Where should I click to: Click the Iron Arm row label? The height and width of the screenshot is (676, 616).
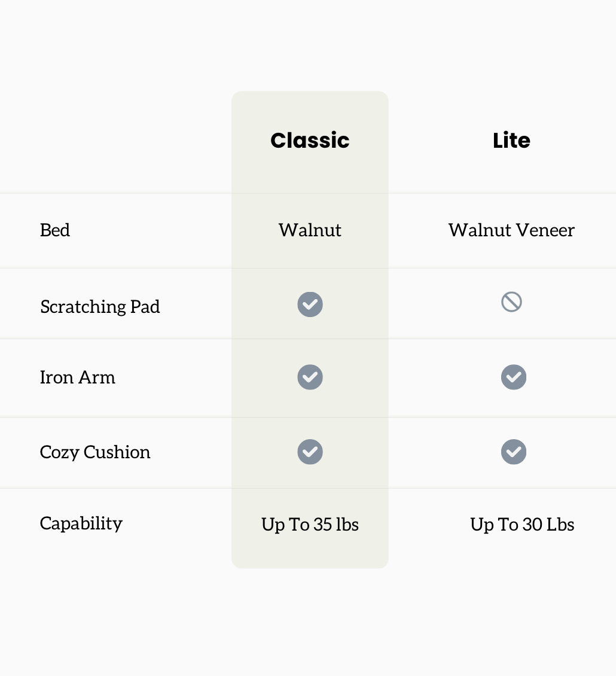[x=77, y=377]
